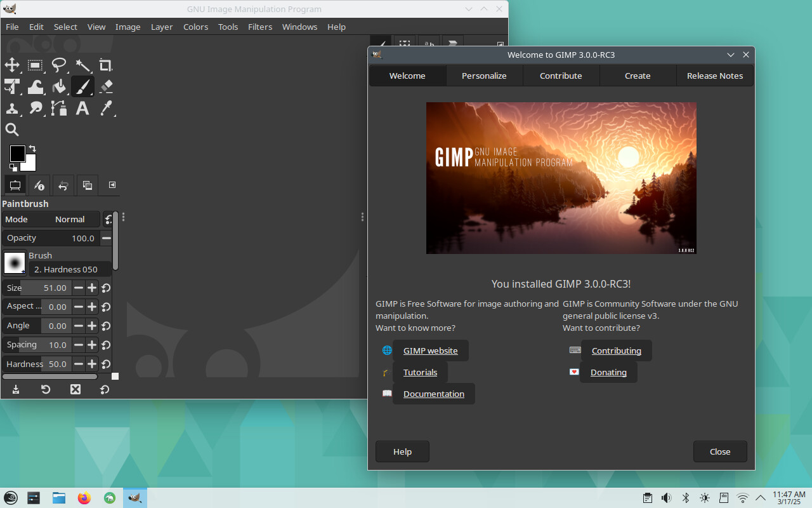Screen dimensions: 812x508
Task: Activate the Color Picker eyedropper tool
Action: point(106,108)
